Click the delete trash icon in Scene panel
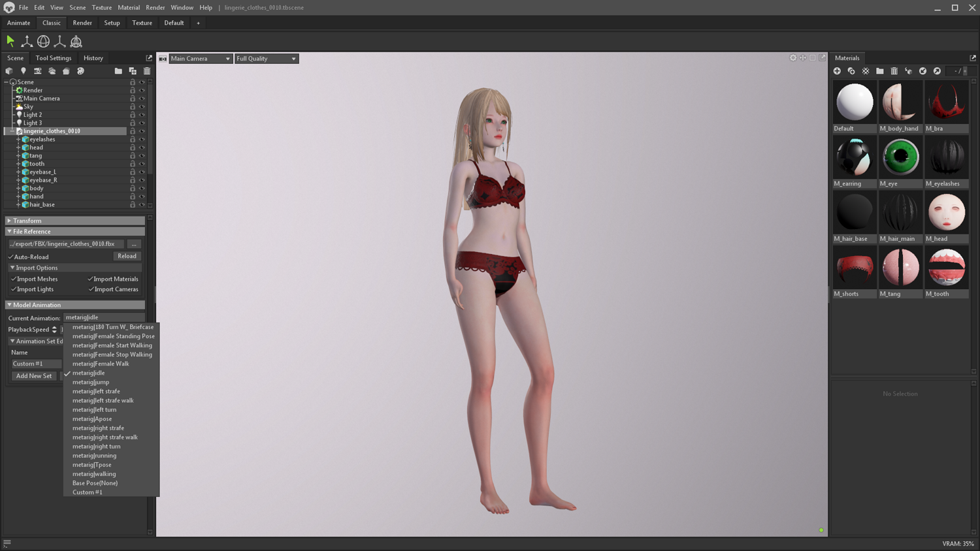 click(147, 71)
